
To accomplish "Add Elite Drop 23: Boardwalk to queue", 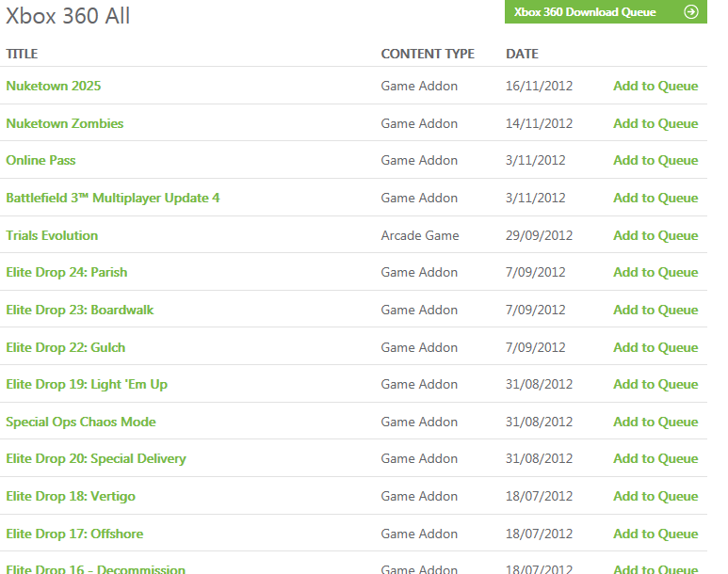I will 655,310.
